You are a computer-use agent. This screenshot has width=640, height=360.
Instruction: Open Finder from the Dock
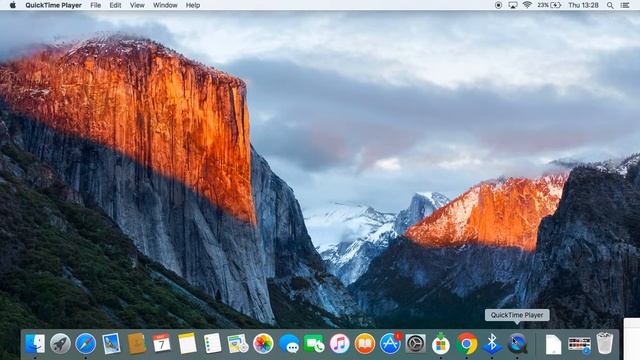(35, 344)
